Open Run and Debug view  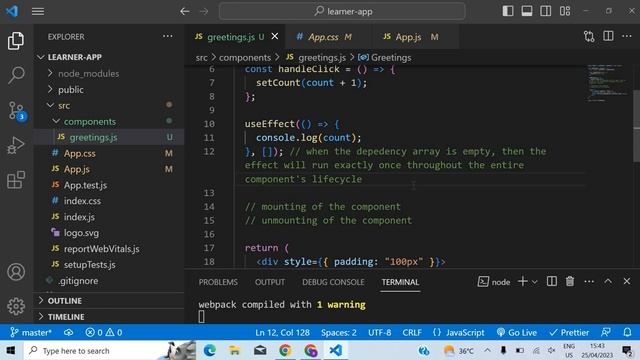[16, 145]
